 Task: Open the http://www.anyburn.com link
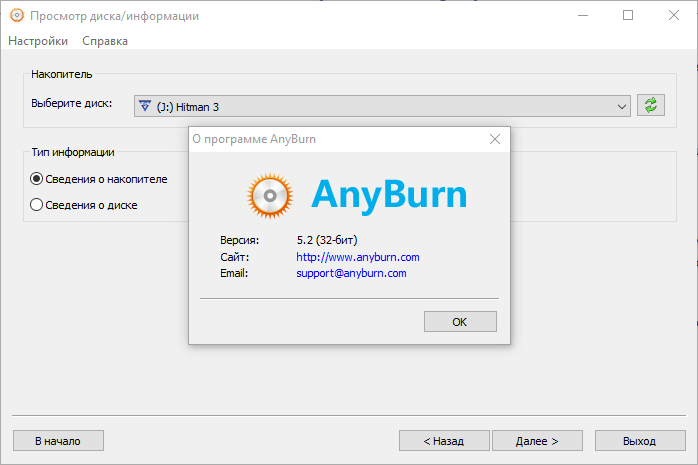point(357,257)
